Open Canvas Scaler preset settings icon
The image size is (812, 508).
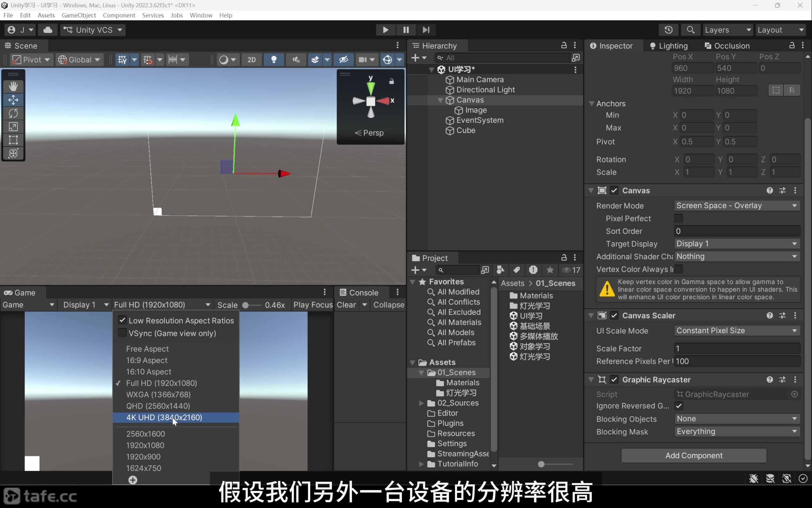click(783, 316)
